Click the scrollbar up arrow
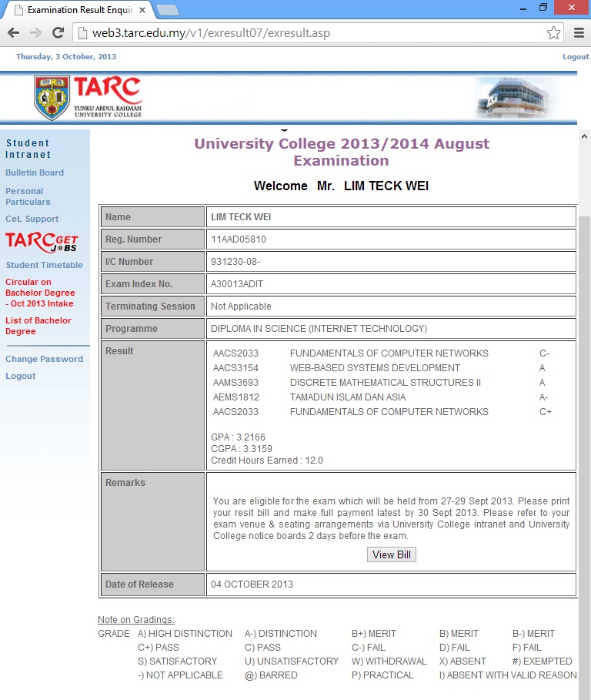Viewport: 591px width, 700px height. point(584,136)
